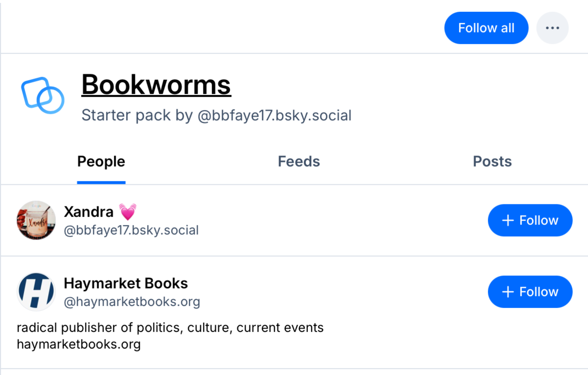Switch to the Posts tab
This screenshot has height=375, width=588.
492,161
